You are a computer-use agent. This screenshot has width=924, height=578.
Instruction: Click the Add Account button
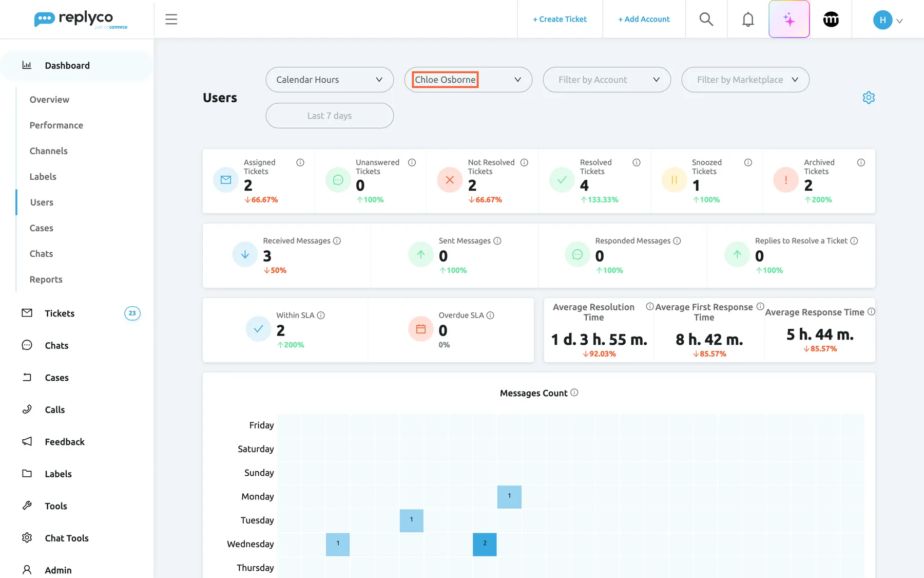coord(644,20)
